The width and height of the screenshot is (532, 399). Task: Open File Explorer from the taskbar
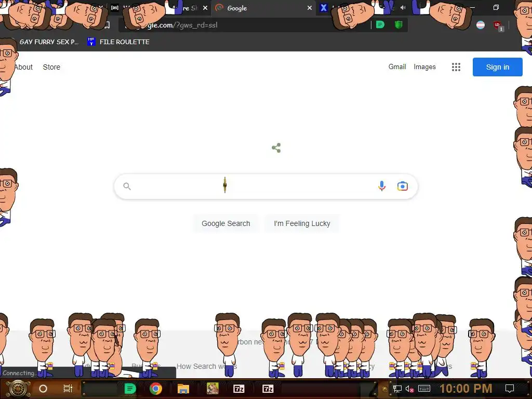[183, 389]
